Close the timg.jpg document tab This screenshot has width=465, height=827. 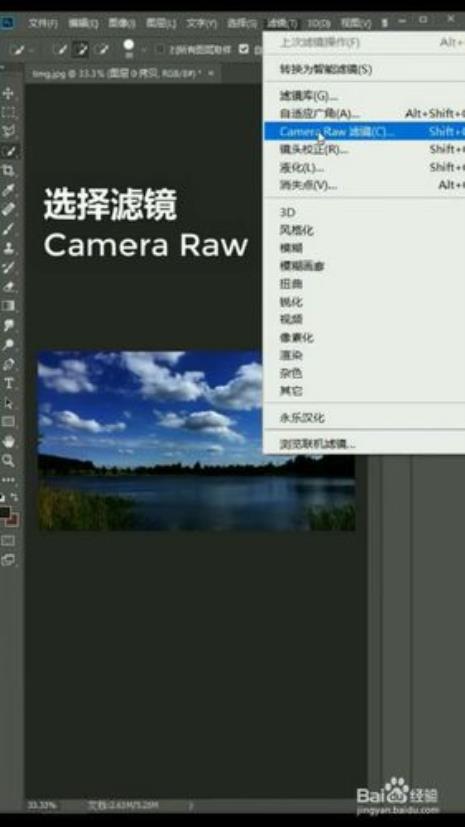click(x=211, y=73)
